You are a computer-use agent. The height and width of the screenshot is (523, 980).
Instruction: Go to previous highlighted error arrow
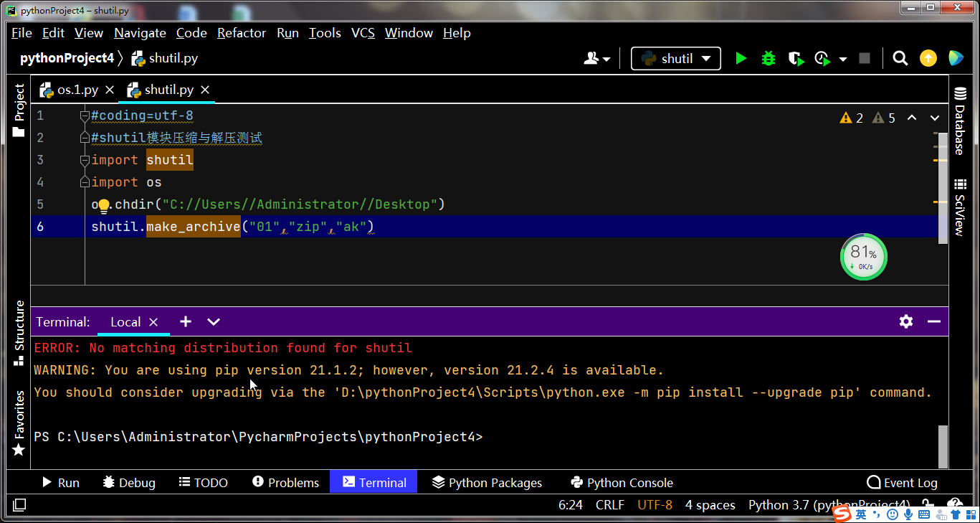(x=912, y=118)
